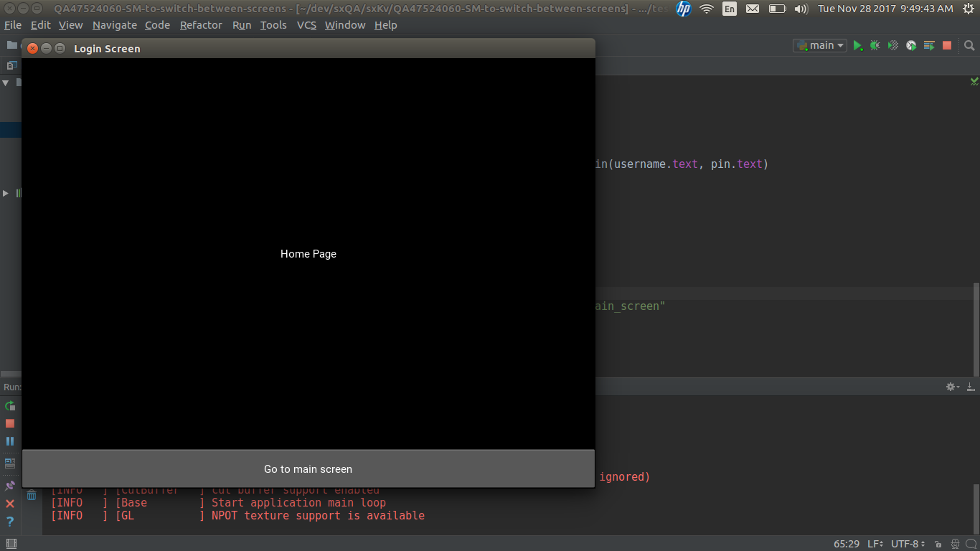The image size is (980, 551).
Task: Open the sound volume indicator
Action: click(801, 9)
